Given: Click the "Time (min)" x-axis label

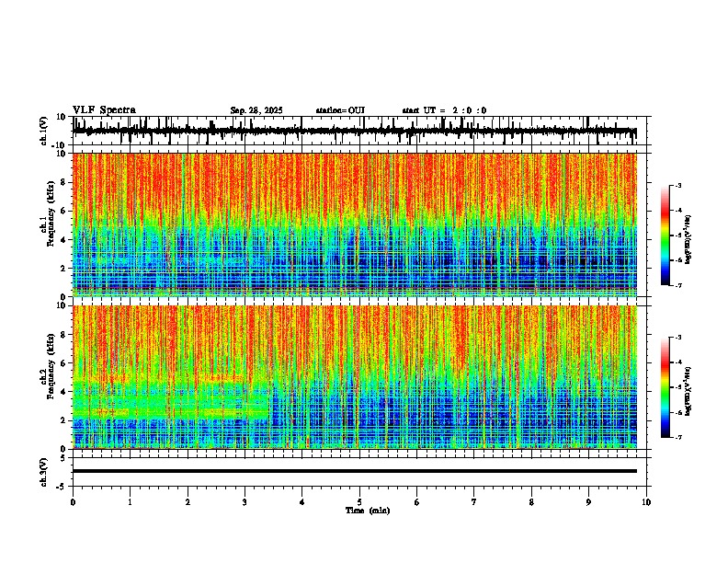Looking at the screenshot, I should point(368,511).
